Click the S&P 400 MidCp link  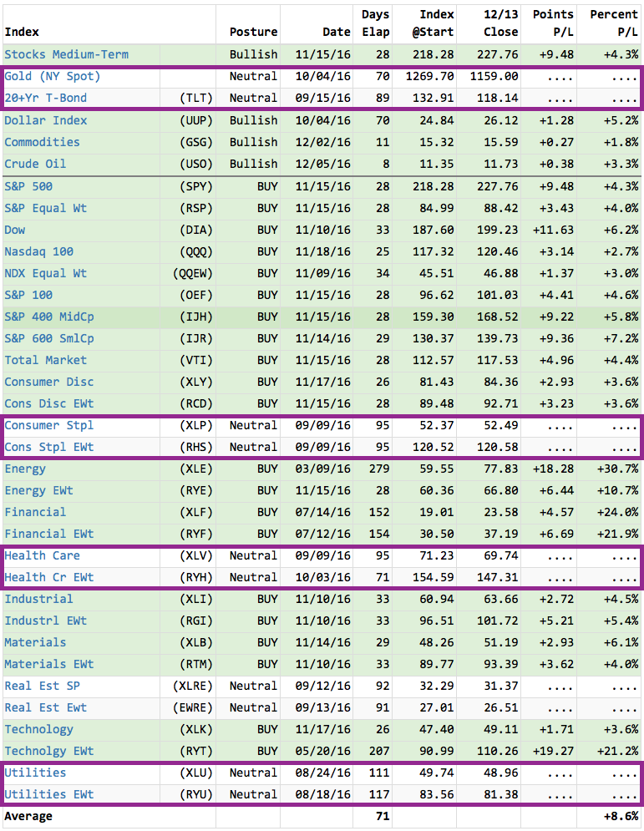click(x=49, y=317)
